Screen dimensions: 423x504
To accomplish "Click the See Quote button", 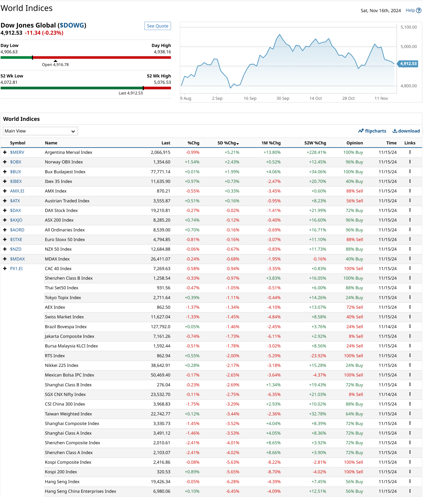I will [157, 26].
